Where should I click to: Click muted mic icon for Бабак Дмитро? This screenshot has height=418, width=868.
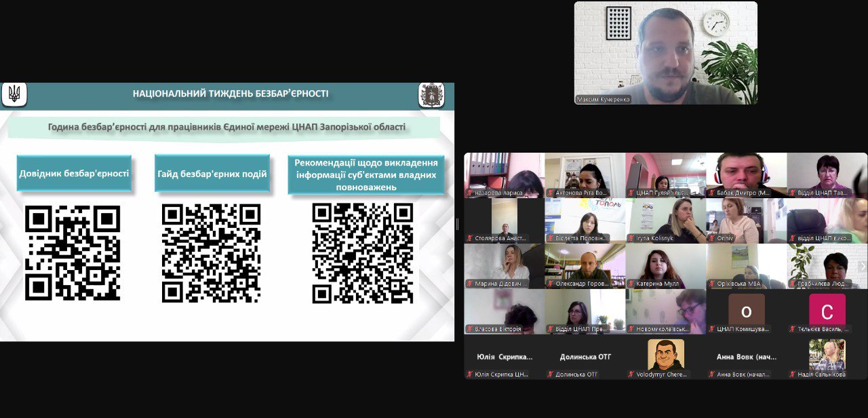[x=712, y=193]
